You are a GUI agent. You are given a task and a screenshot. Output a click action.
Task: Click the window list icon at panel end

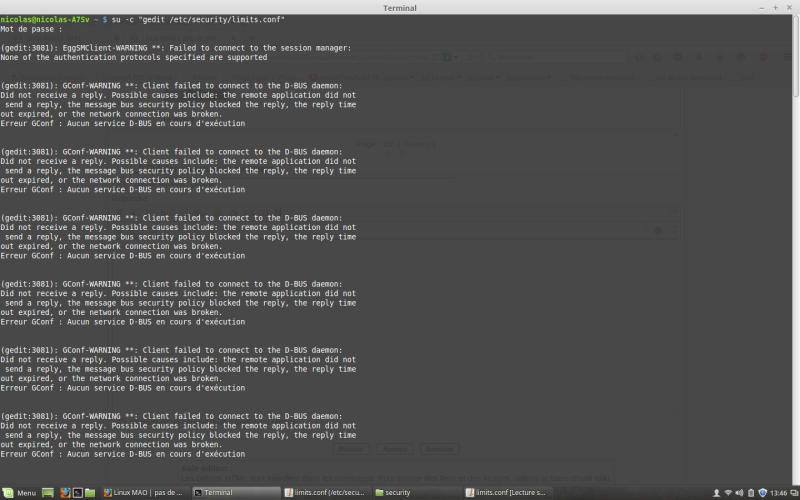[794, 493]
